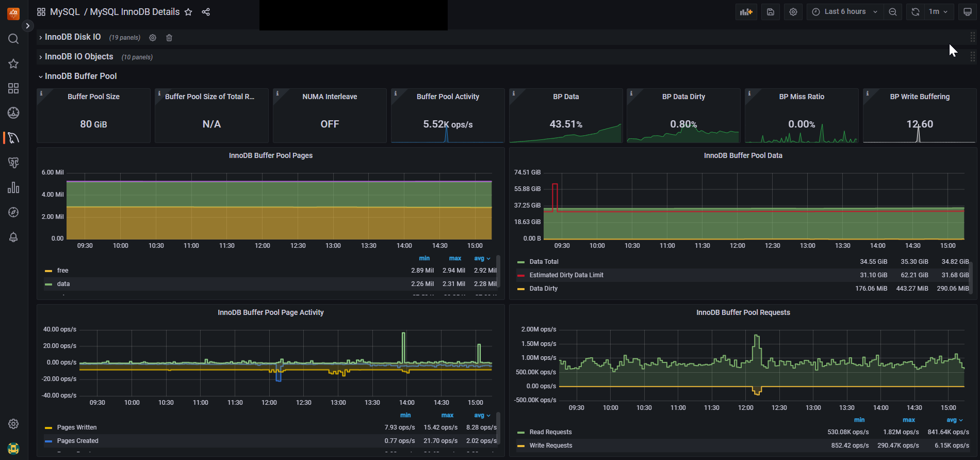Toggle the Pages Created series in legend
Image resolution: width=980 pixels, height=460 pixels.
tap(77, 441)
